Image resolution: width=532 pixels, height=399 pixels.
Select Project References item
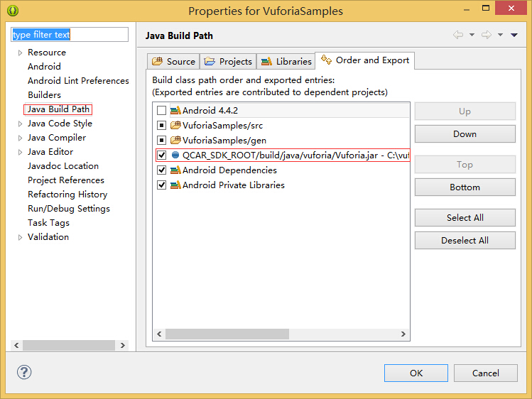(66, 180)
